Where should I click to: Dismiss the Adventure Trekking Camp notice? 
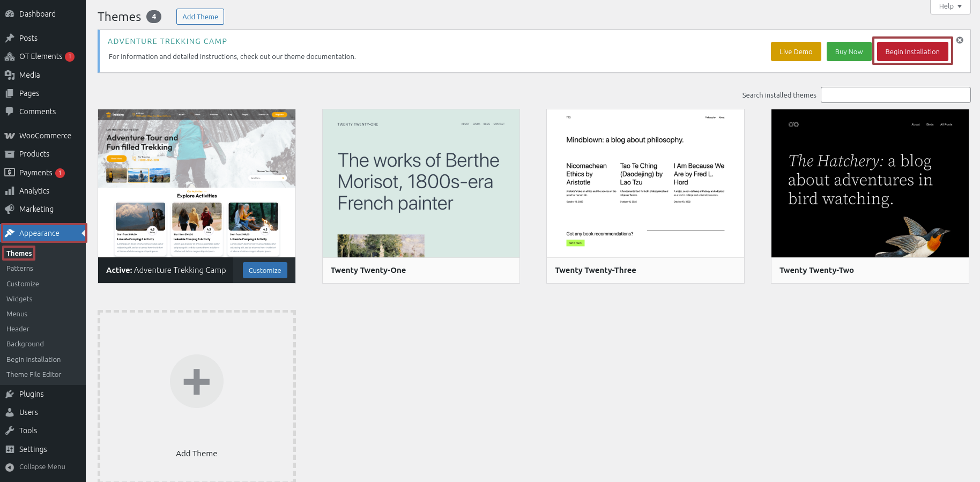[960, 40]
